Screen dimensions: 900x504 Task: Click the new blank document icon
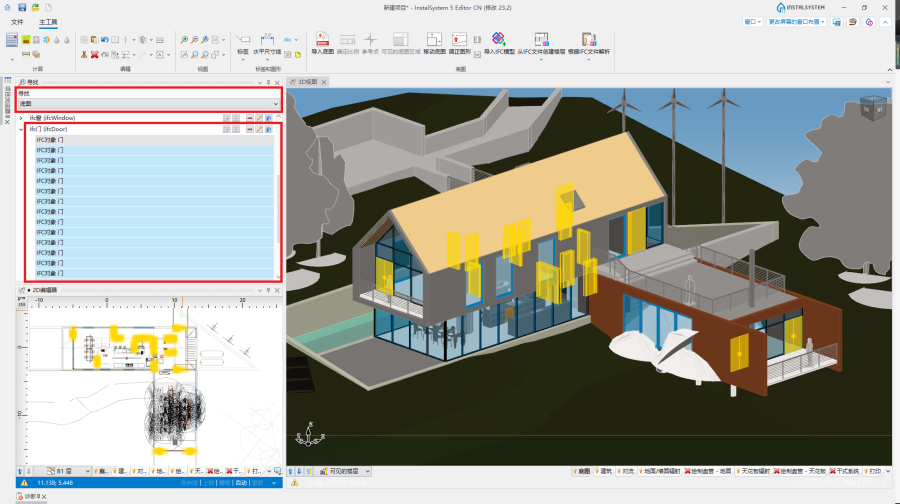[x=48, y=7]
